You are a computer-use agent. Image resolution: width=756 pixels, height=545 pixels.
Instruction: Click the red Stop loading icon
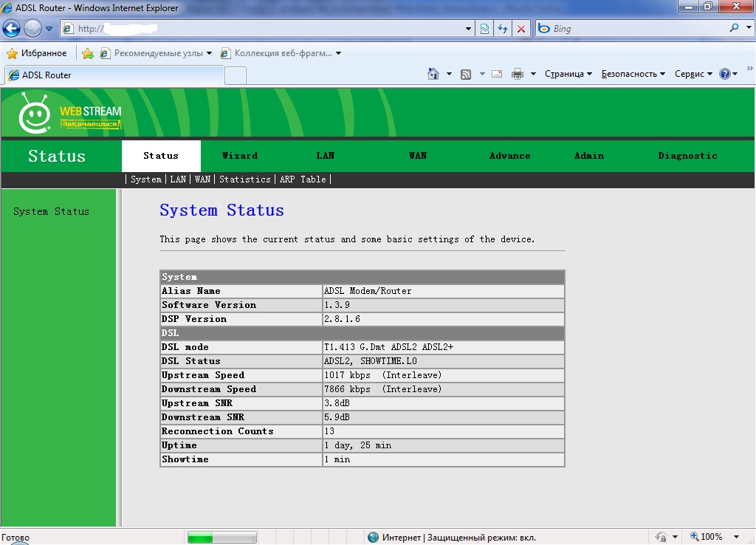click(x=521, y=29)
